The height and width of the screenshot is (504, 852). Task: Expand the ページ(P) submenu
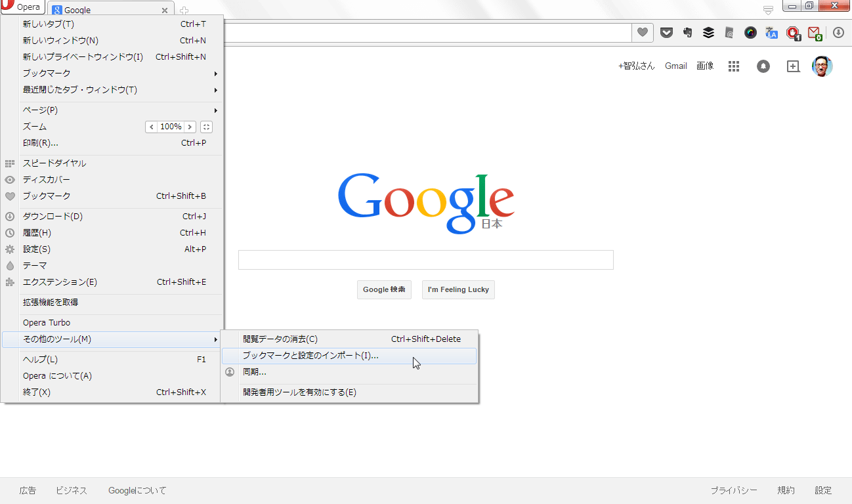coord(112,110)
